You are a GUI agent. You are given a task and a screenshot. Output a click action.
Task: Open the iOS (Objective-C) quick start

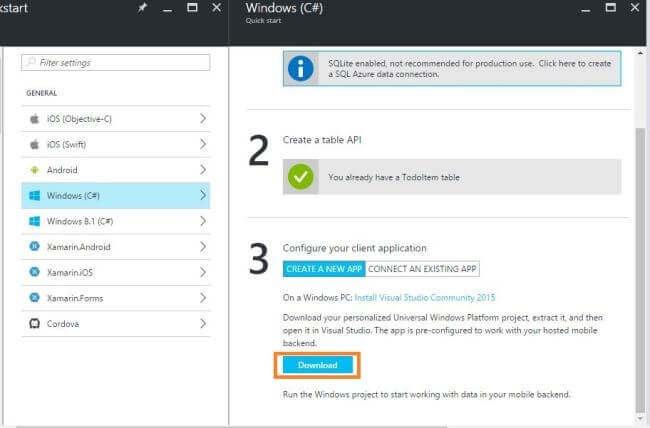[x=116, y=119]
